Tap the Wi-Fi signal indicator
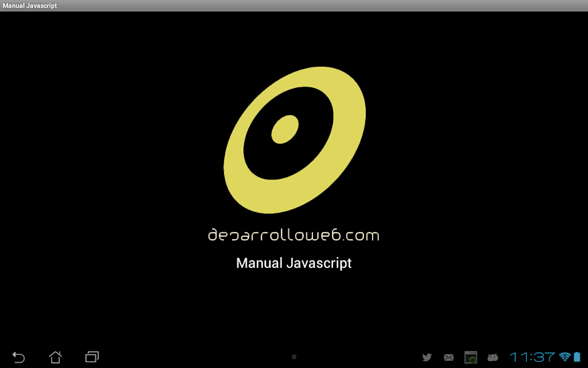The image size is (588, 368). (x=565, y=356)
